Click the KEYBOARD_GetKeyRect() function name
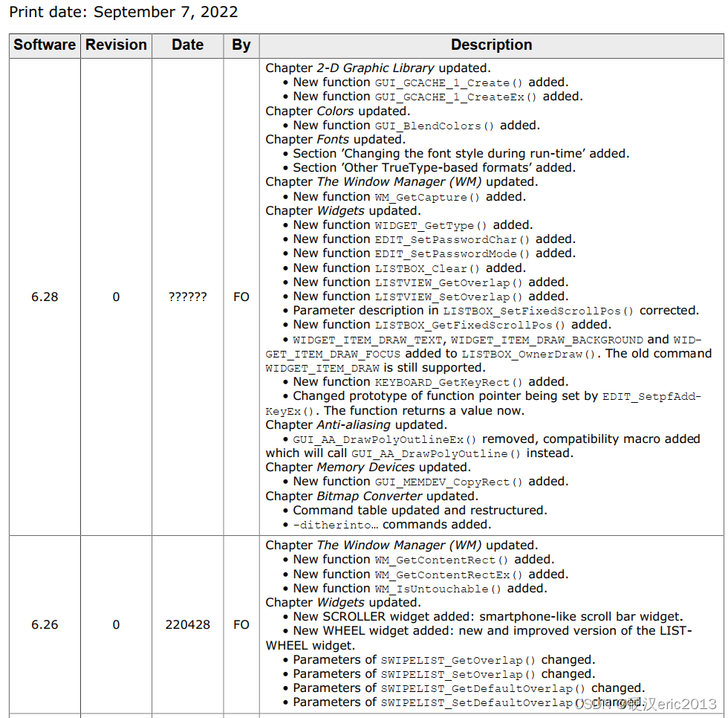Image resolution: width=728 pixels, height=718 pixels. (x=449, y=383)
